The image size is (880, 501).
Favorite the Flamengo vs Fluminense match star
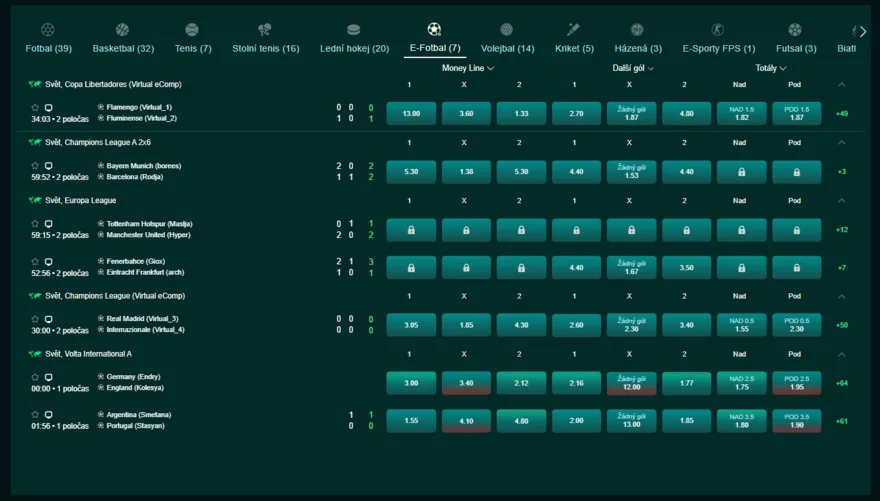click(x=36, y=108)
